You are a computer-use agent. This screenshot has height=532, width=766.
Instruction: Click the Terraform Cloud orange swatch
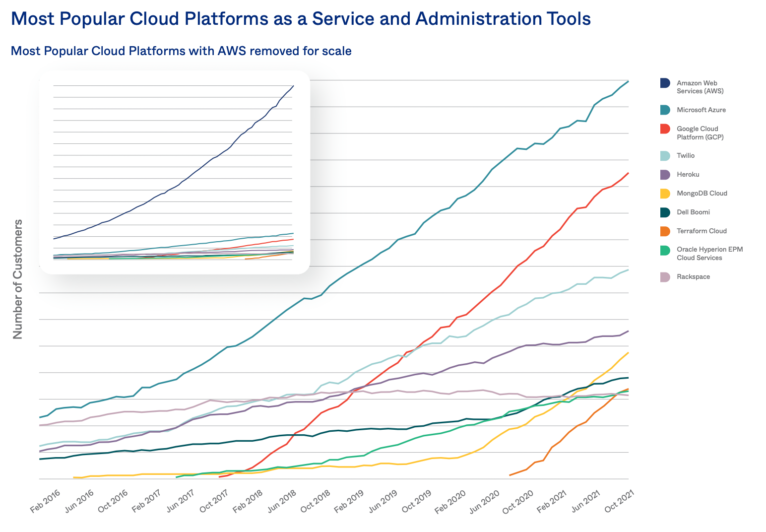(x=665, y=231)
